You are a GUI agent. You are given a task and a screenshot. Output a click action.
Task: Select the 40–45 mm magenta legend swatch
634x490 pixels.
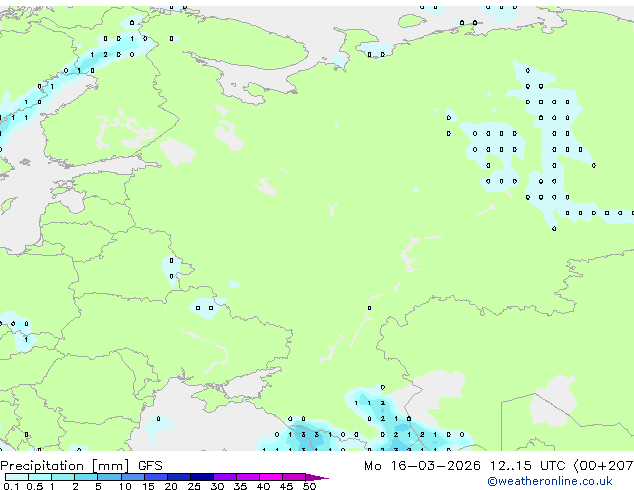(271, 477)
